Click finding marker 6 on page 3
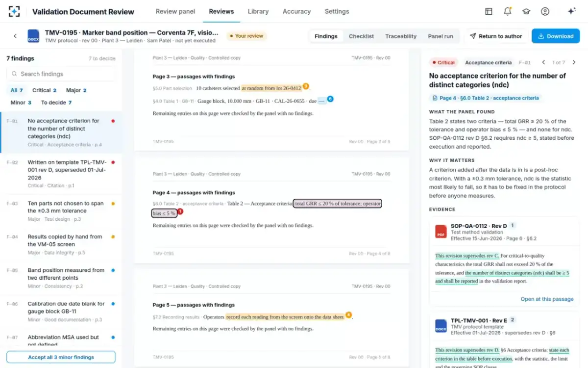This screenshot has width=588, height=368. [x=330, y=99]
